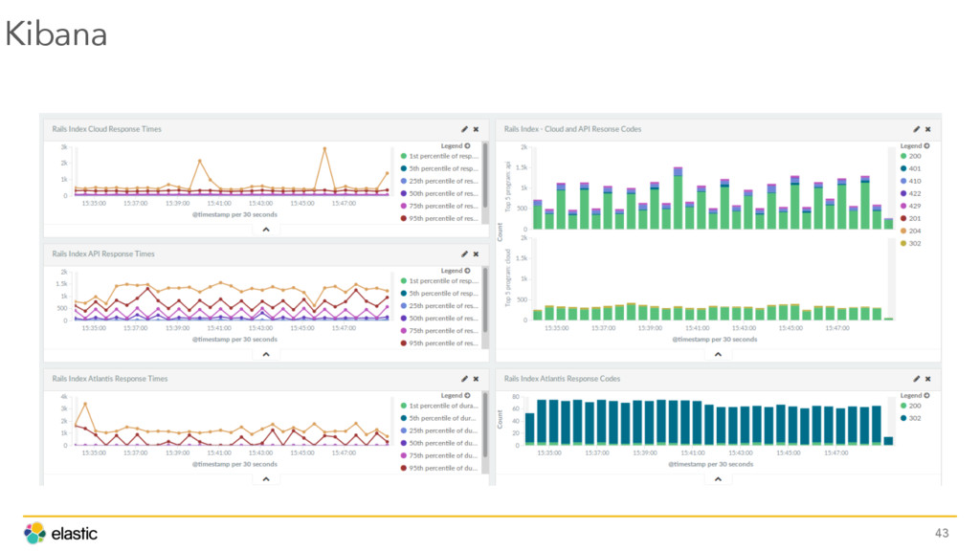Toggle the Legend in Atlantis Response Codes panel
The width and height of the screenshot is (980, 551).
(915, 396)
